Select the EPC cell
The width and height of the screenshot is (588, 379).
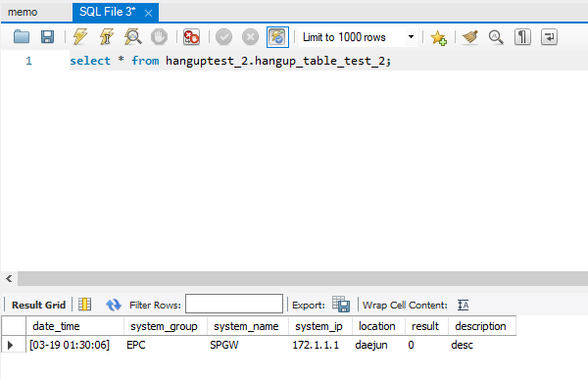coord(166,345)
